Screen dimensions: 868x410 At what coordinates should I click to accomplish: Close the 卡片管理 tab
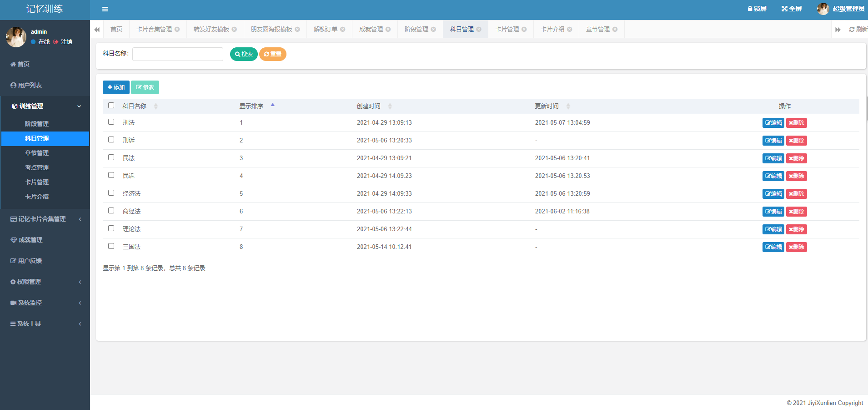click(x=524, y=29)
